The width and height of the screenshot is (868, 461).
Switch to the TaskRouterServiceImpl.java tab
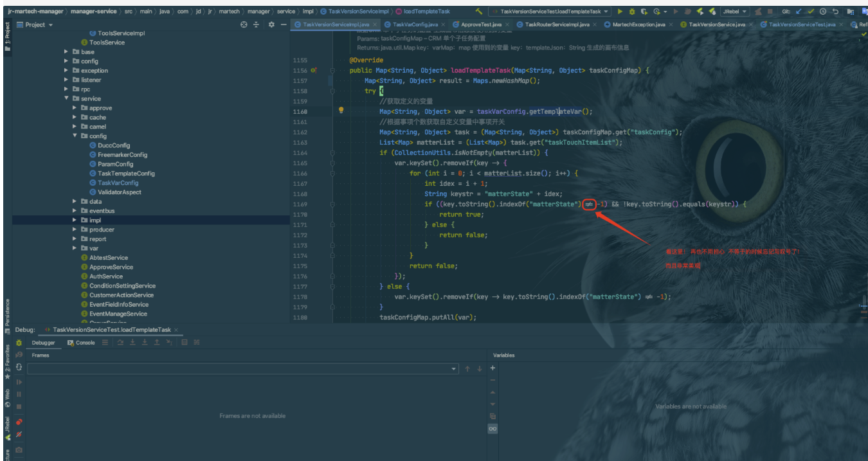[557, 24]
